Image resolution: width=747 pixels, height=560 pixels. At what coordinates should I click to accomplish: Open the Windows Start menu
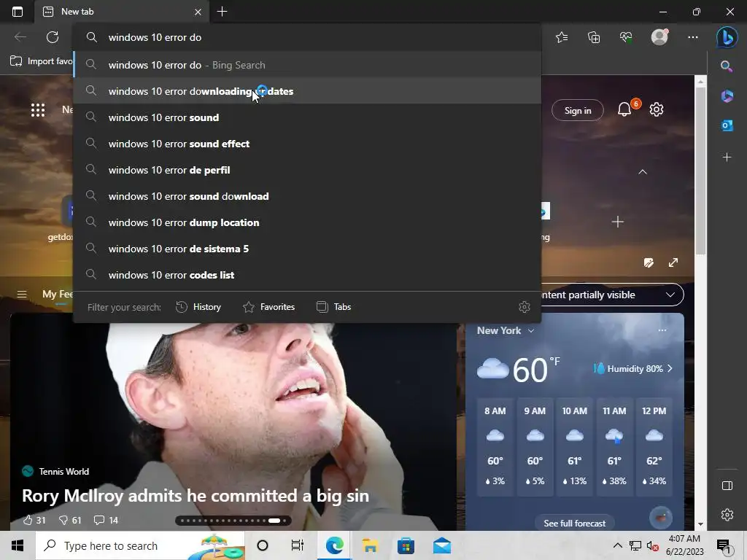pyautogui.click(x=18, y=545)
